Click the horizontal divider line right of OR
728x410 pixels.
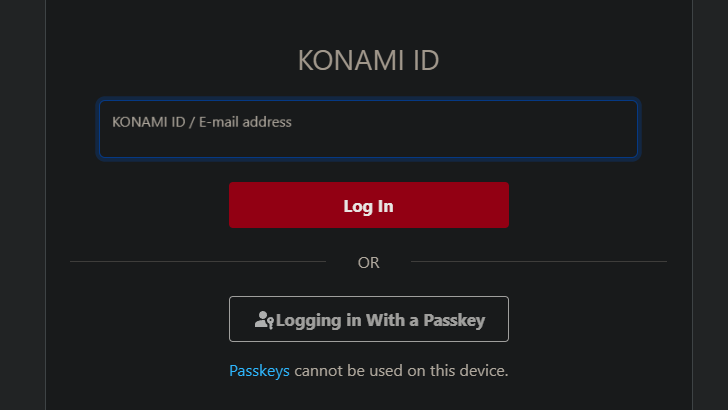pyautogui.click(x=538, y=262)
